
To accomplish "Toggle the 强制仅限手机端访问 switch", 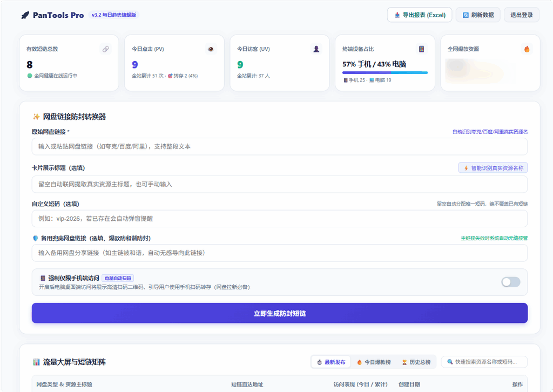I will click(x=511, y=282).
